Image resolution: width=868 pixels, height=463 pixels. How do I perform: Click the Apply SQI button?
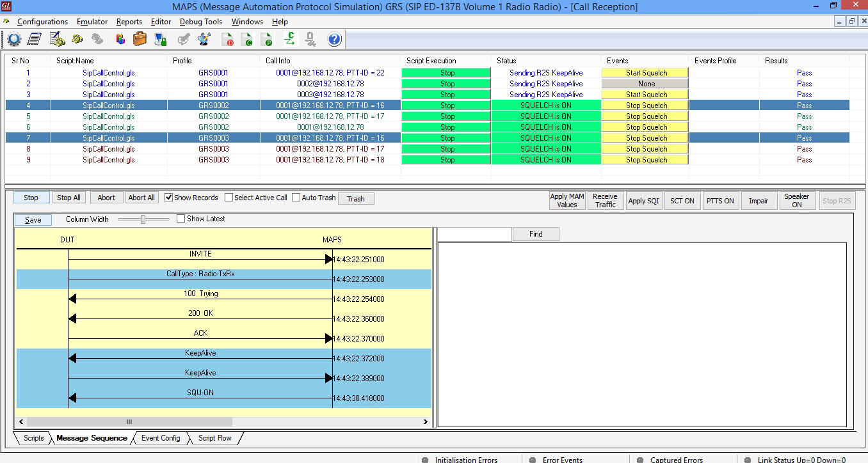643,201
